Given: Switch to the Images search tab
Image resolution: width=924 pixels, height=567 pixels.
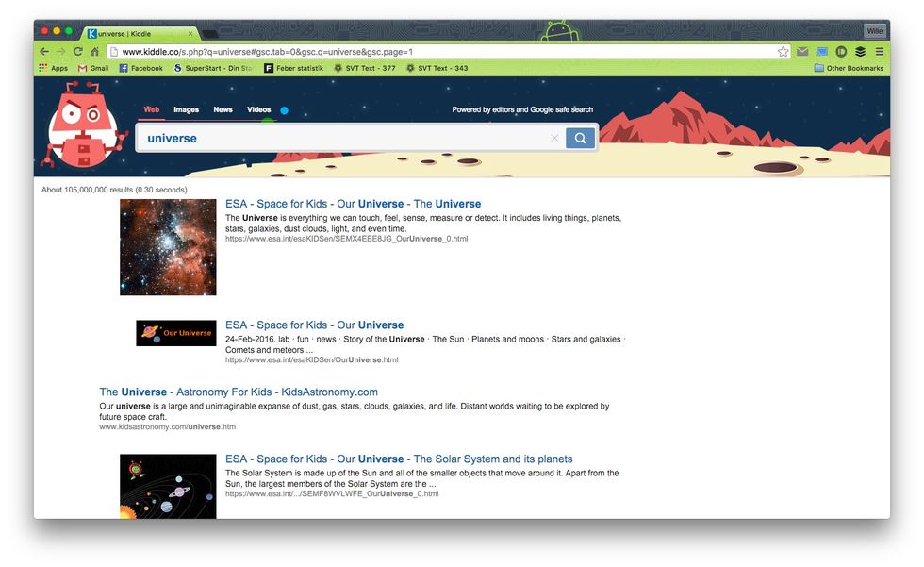Looking at the screenshot, I should pos(186,109).
